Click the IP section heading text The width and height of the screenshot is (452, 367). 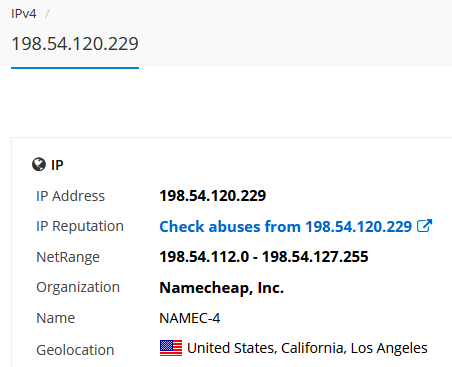point(57,165)
